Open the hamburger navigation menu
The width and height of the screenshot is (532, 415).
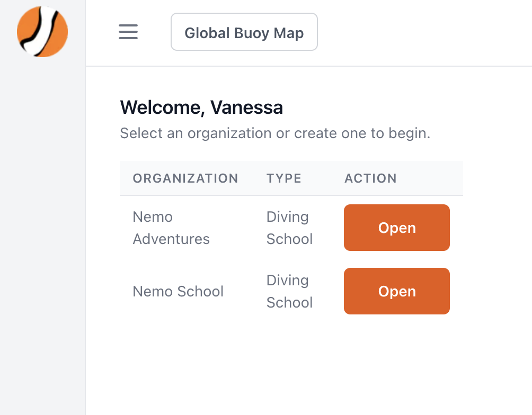(128, 32)
